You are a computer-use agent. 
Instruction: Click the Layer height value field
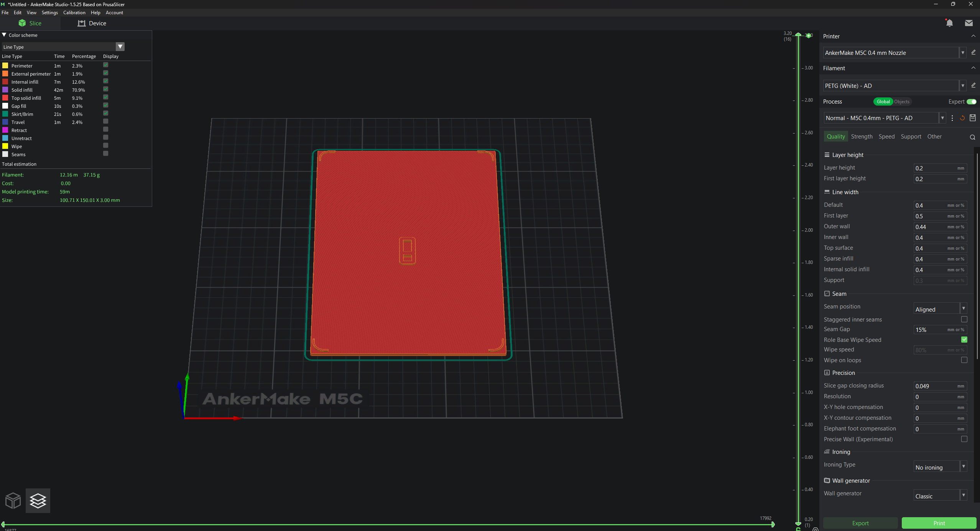point(940,168)
